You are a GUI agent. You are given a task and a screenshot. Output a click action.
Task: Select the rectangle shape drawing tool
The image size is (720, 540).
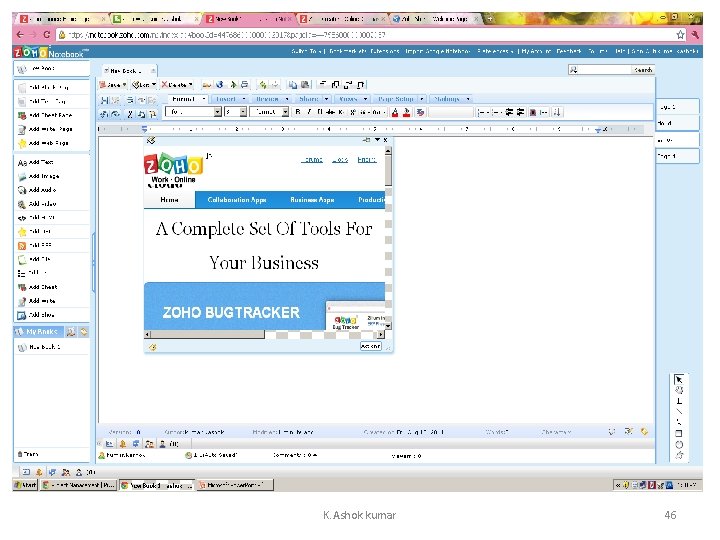coord(679,433)
